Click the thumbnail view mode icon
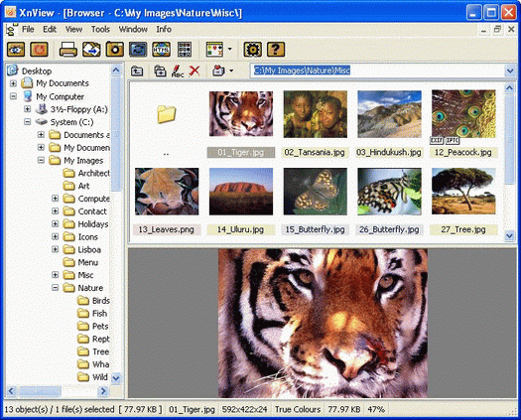The image size is (521, 420). coord(214,50)
